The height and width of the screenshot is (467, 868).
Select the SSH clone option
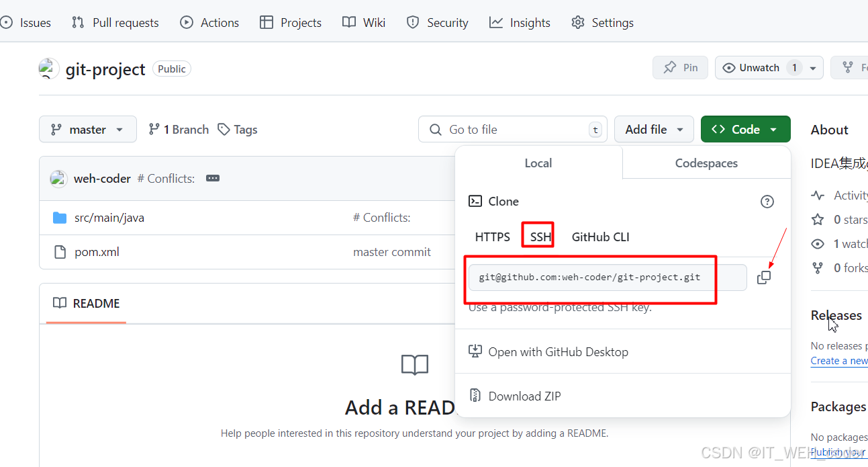pyautogui.click(x=540, y=237)
